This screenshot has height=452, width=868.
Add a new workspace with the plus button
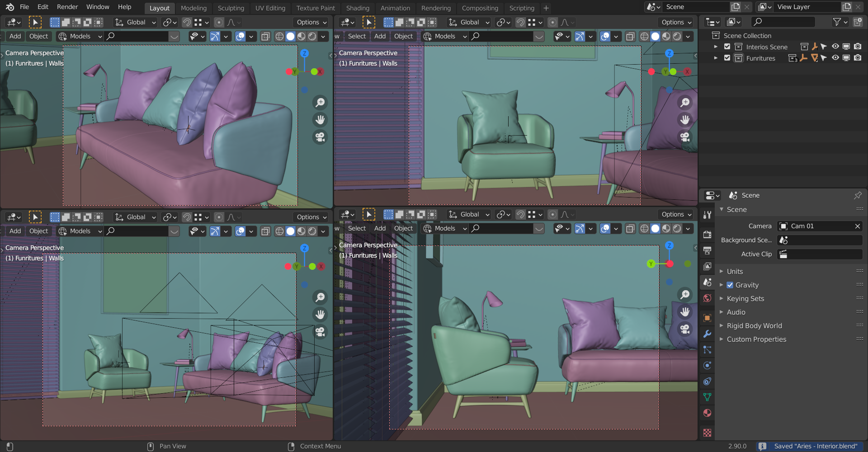pos(546,8)
